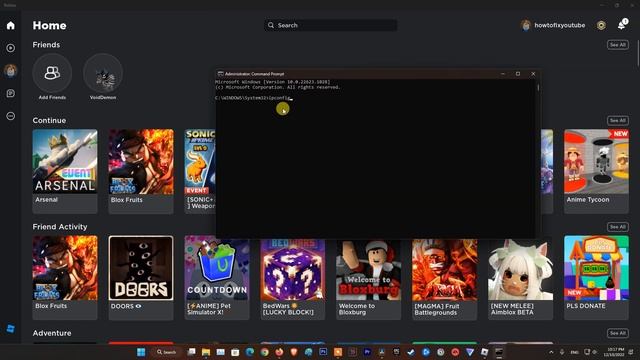Launch Brave browser from the taskbar
Screen dimensions: 640x360
click(x=294, y=352)
